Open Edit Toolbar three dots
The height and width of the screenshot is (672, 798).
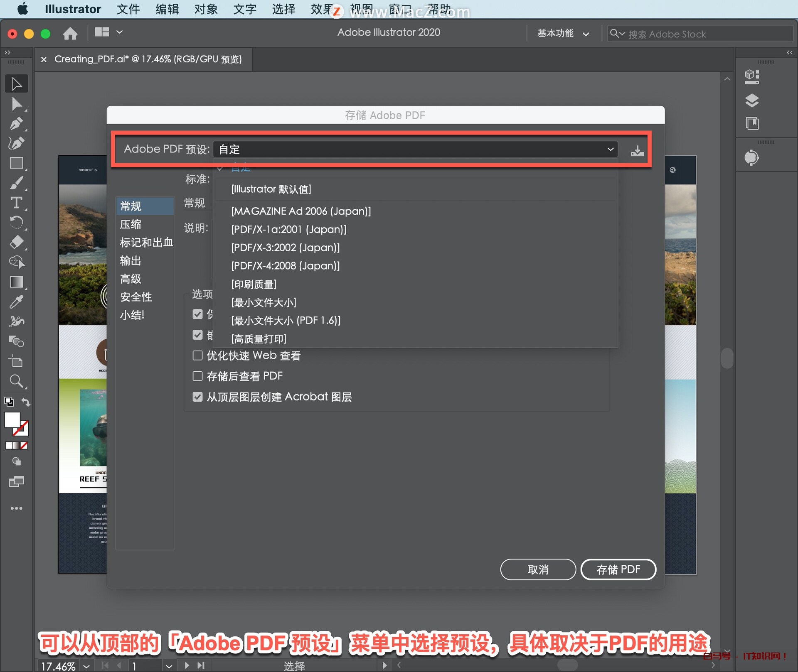click(x=17, y=508)
